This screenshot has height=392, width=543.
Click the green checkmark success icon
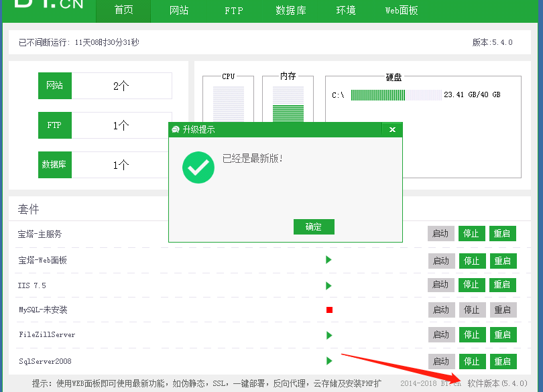(198, 168)
